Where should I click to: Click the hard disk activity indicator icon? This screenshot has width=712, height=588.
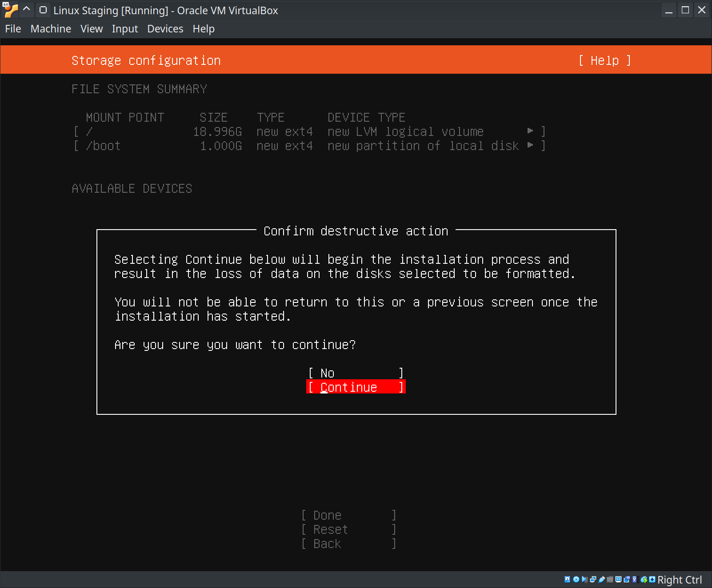pos(567,579)
